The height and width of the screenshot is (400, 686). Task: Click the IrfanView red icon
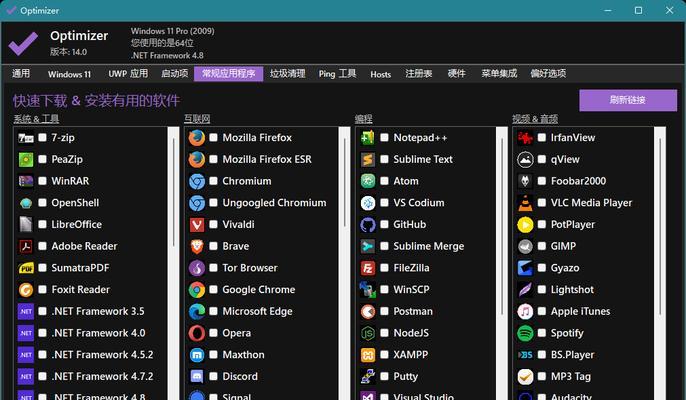coord(525,138)
